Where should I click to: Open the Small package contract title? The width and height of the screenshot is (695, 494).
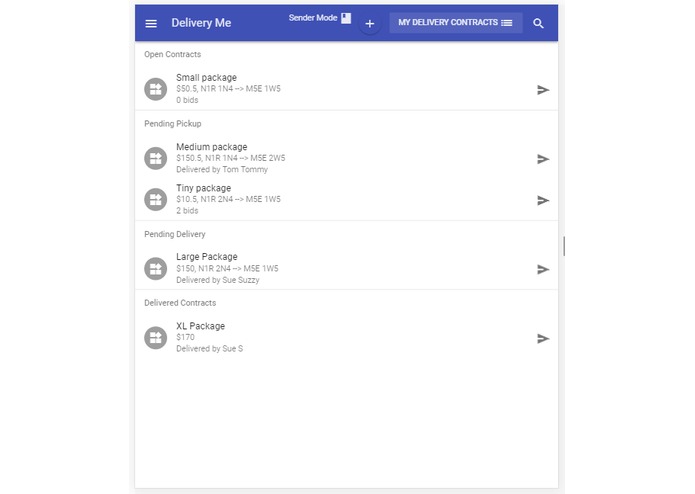coord(206,78)
